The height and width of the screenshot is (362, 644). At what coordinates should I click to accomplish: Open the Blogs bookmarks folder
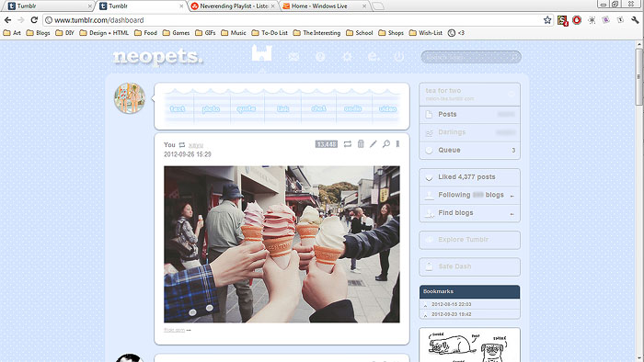tap(38, 33)
